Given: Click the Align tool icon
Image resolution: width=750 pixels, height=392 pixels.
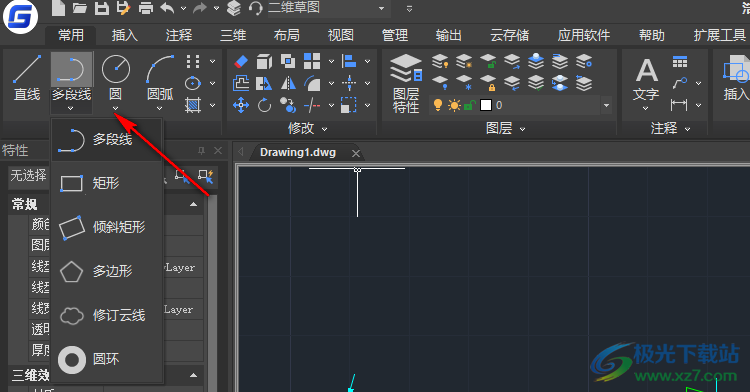Looking at the screenshot, I should point(349,62).
